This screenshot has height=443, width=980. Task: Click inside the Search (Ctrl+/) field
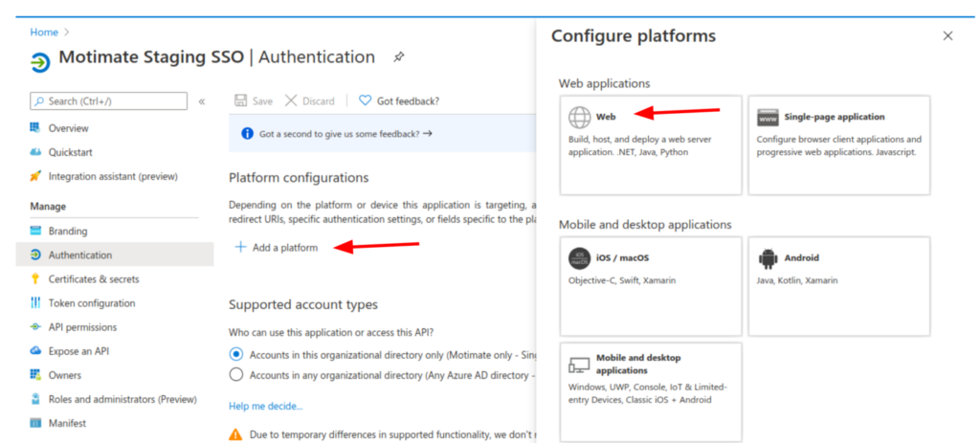pos(108,101)
